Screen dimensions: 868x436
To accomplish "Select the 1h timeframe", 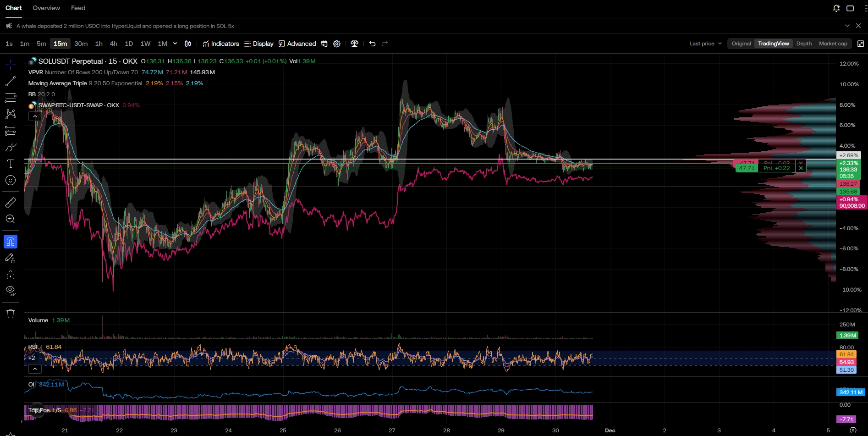I will pyautogui.click(x=99, y=44).
